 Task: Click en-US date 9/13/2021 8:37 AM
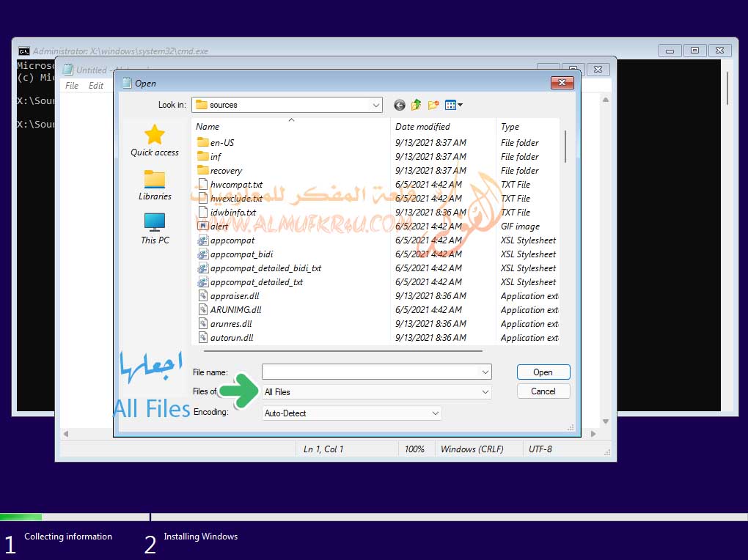click(430, 142)
